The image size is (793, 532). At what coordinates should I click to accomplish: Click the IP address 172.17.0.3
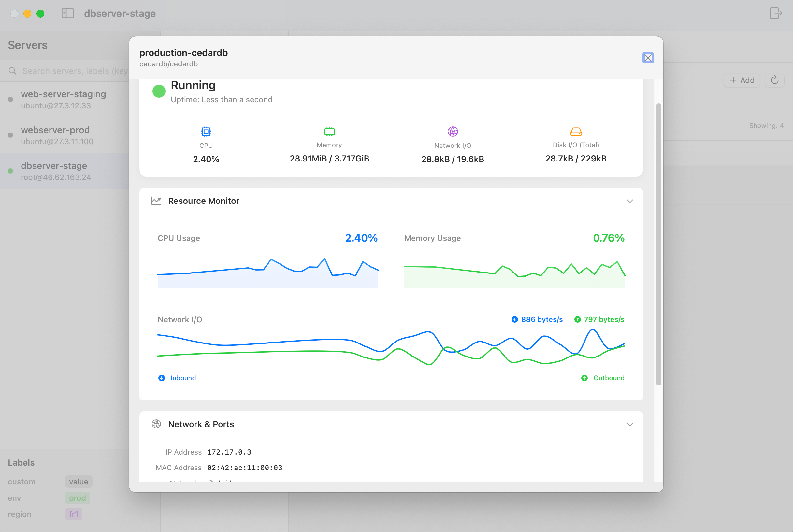tap(229, 452)
